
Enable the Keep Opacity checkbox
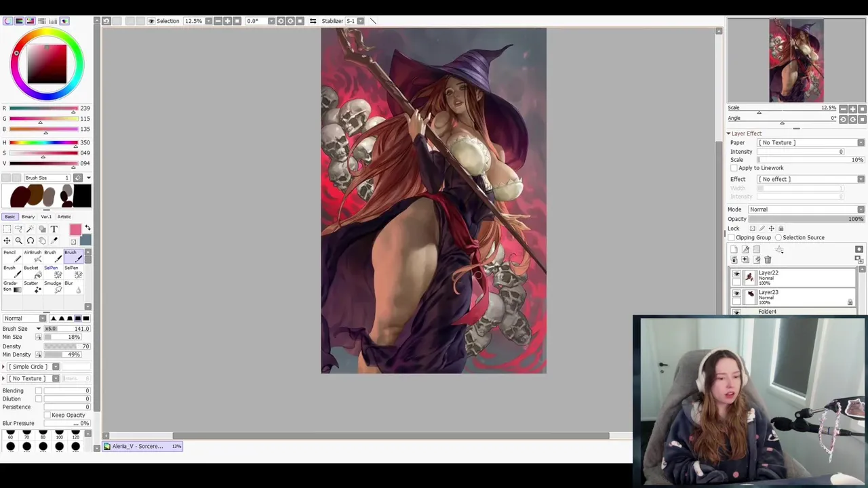pos(47,415)
